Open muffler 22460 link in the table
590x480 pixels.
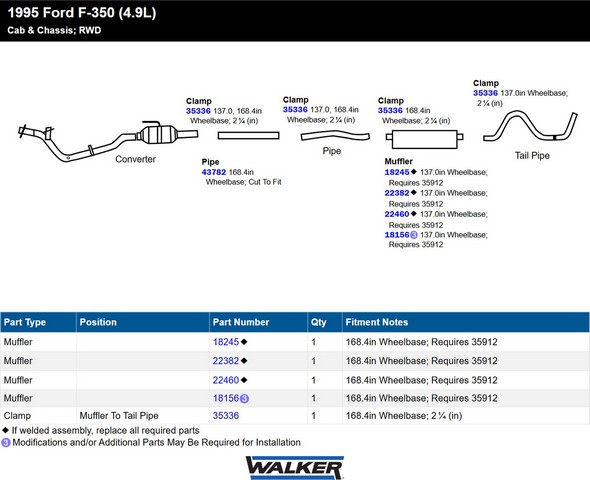pyautogui.click(x=226, y=380)
